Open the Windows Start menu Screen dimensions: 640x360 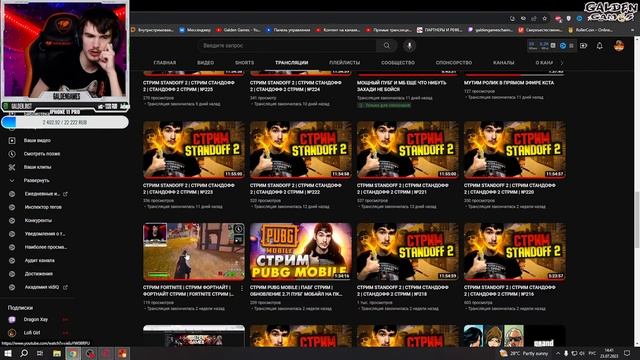[x=7, y=353]
